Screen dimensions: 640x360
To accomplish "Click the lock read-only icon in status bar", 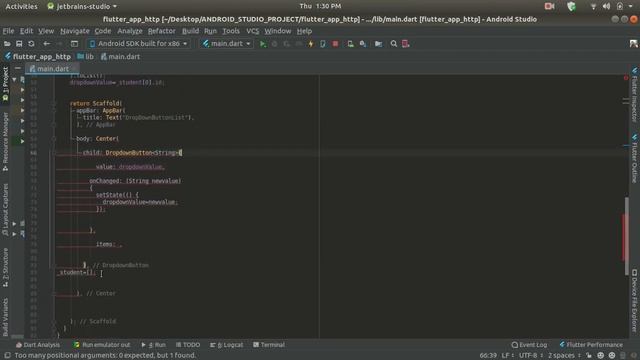I will (x=589, y=356).
